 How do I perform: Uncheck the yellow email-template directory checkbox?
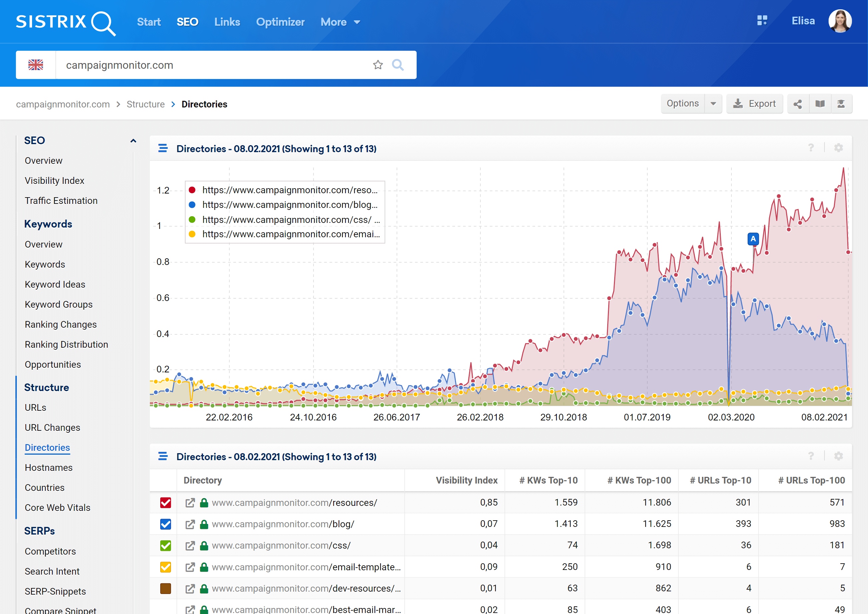pyautogui.click(x=166, y=567)
